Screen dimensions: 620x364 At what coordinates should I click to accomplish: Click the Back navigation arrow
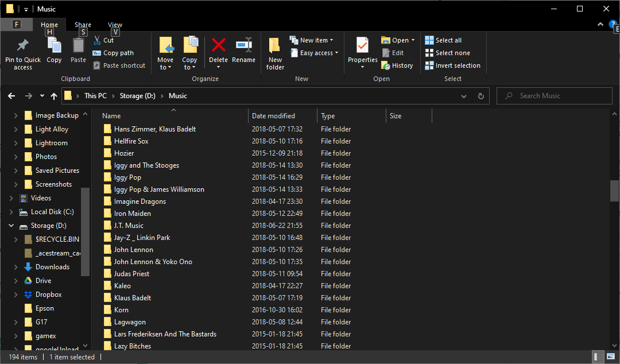pos(11,96)
